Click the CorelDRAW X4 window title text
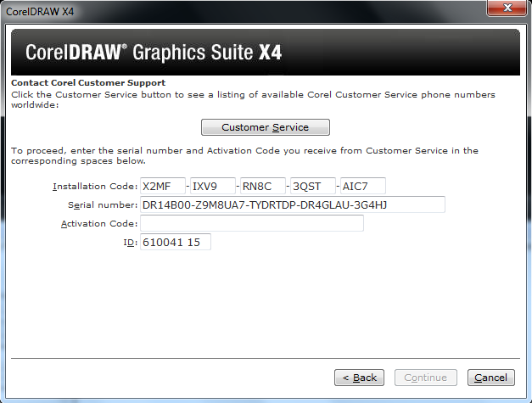Viewport: 532px width, 403px height. pyautogui.click(x=40, y=12)
